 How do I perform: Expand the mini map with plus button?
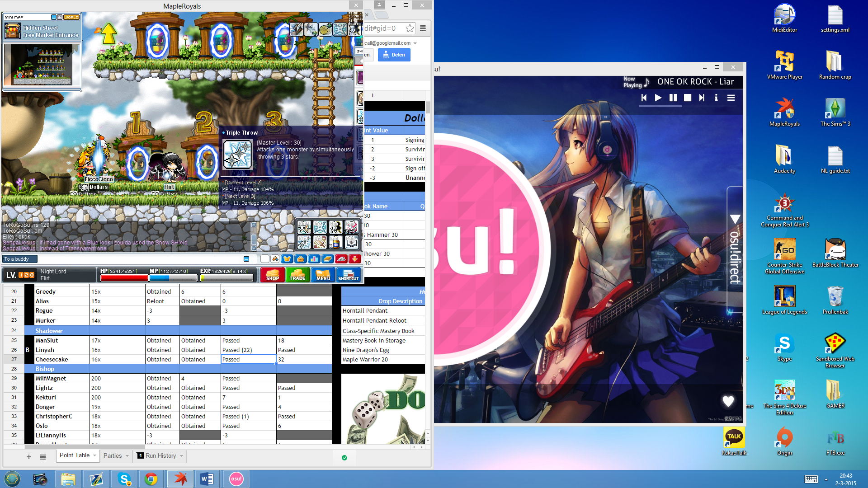[x=60, y=17]
